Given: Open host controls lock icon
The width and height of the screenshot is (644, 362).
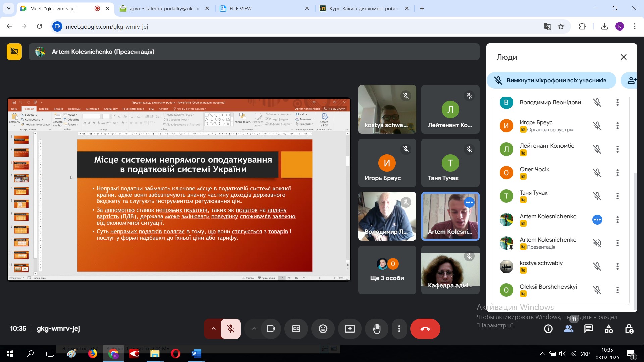Looking at the screenshot, I should pos(629,329).
